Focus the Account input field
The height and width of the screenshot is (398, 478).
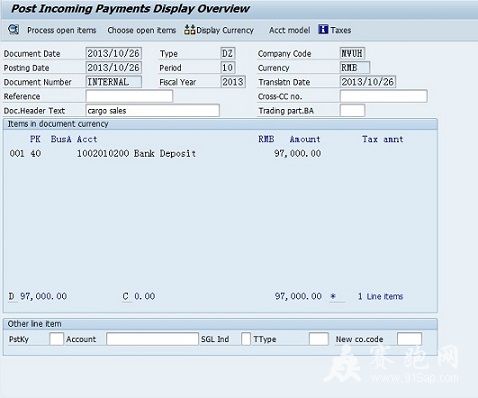point(152,339)
